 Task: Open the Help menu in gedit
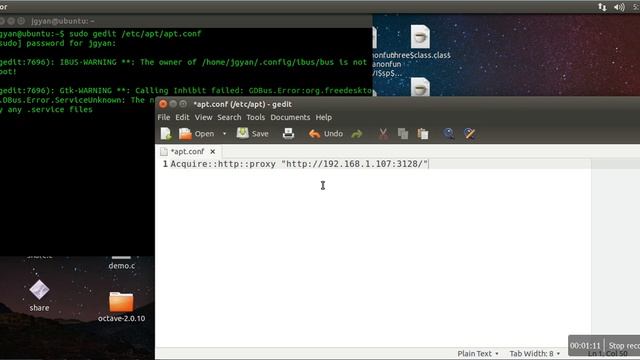tap(324, 117)
